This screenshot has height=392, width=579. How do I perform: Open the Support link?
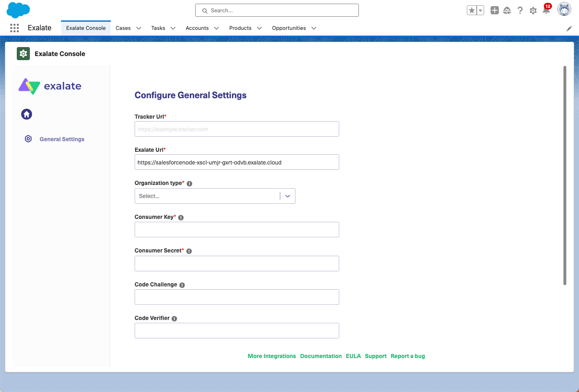376,356
